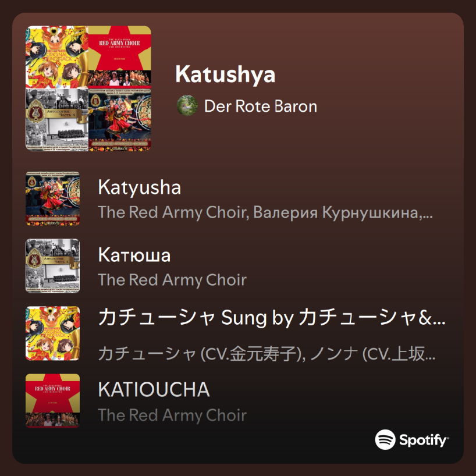Open the カチューシャ (CV.金元寿子) artist line
This screenshot has width=476, height=476.
(x=267, y=354)
